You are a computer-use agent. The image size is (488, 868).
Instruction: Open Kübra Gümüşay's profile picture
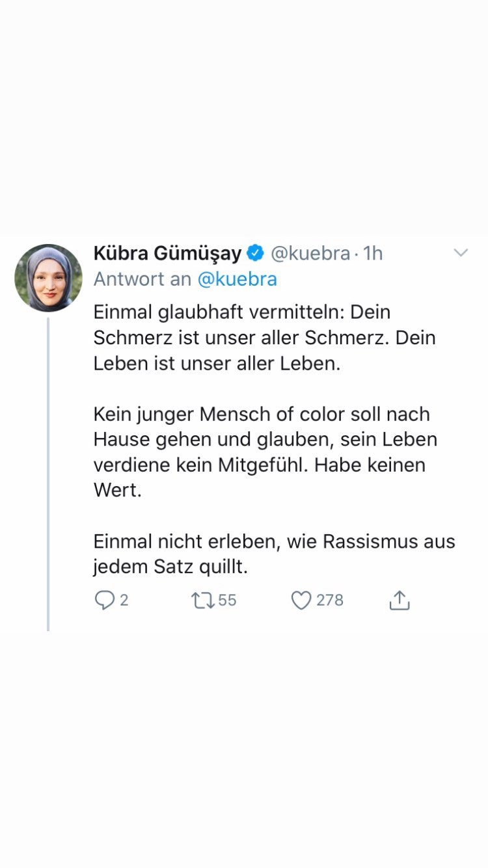[48, 278]
